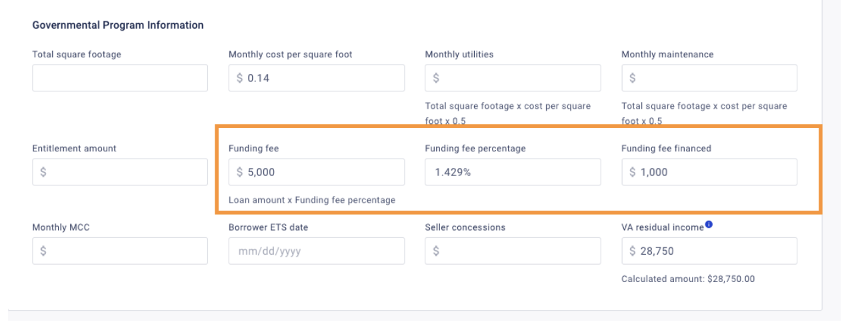
Task: Open the Borrower ETS date field
Action: (316, 251)
